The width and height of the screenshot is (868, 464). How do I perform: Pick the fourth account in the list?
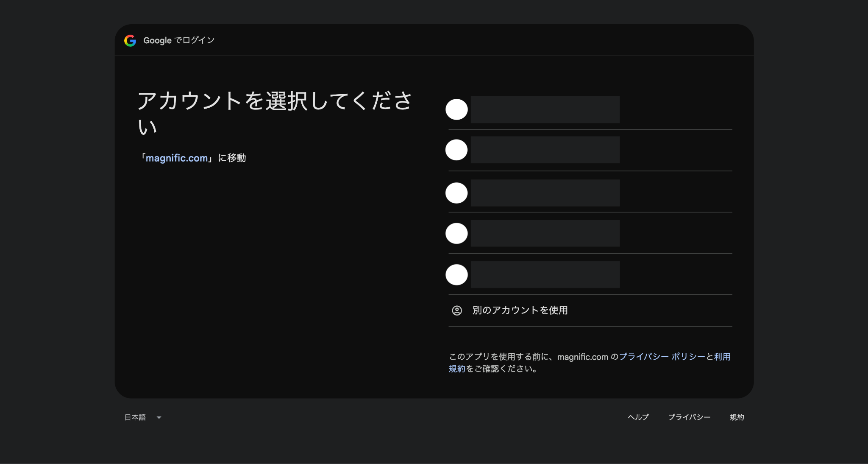coord(590,233)
